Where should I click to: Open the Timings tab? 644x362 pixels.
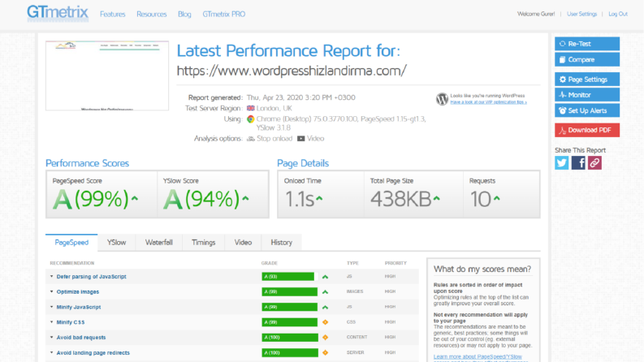pos(203,243)
